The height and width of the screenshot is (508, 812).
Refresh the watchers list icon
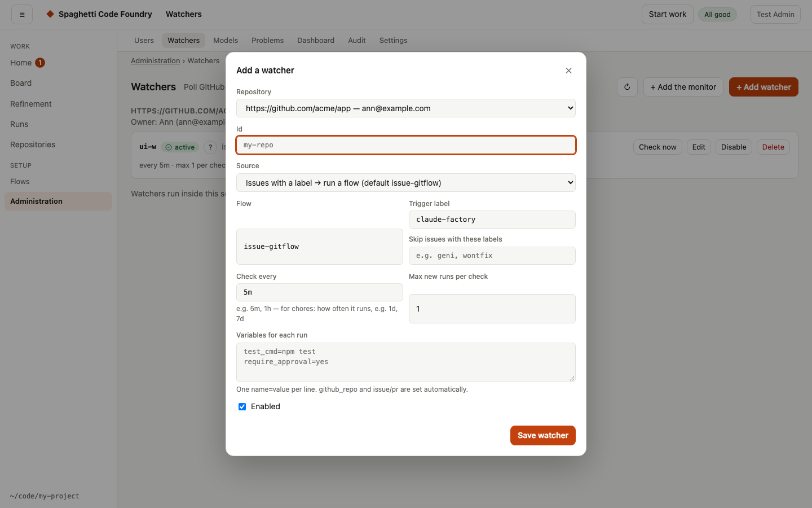627,87
